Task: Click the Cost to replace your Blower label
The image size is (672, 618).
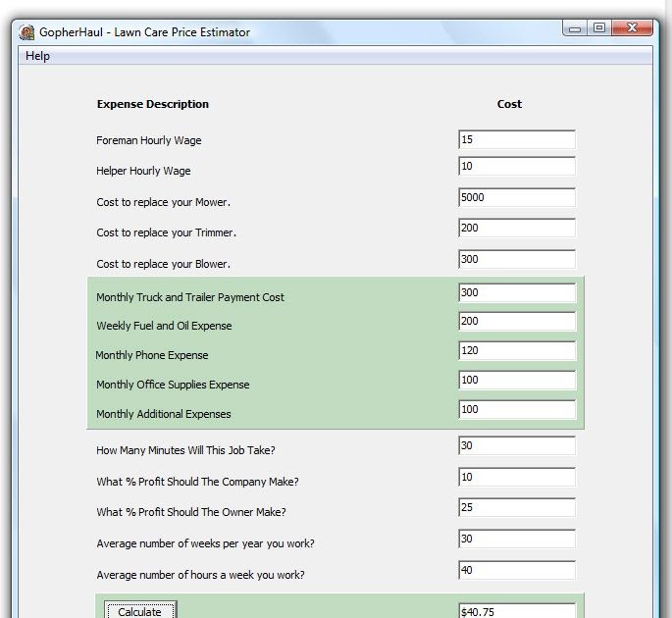Action: coord(163,264)
